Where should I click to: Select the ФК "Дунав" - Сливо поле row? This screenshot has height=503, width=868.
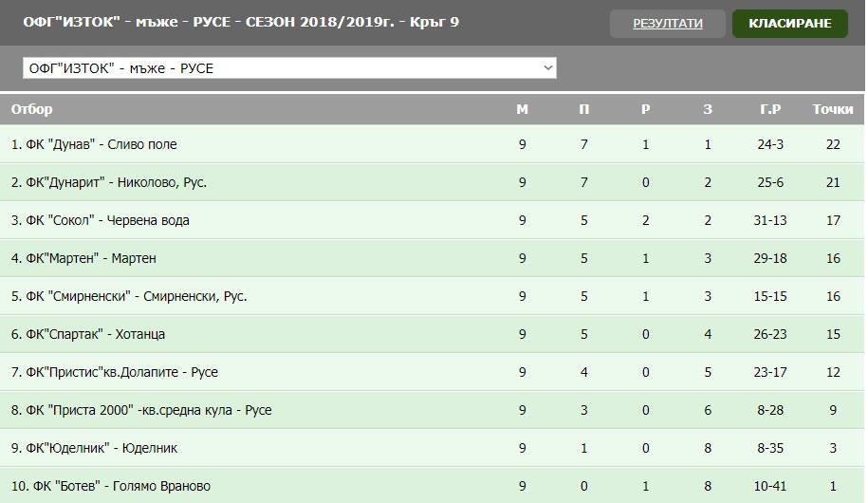(433, 144)
